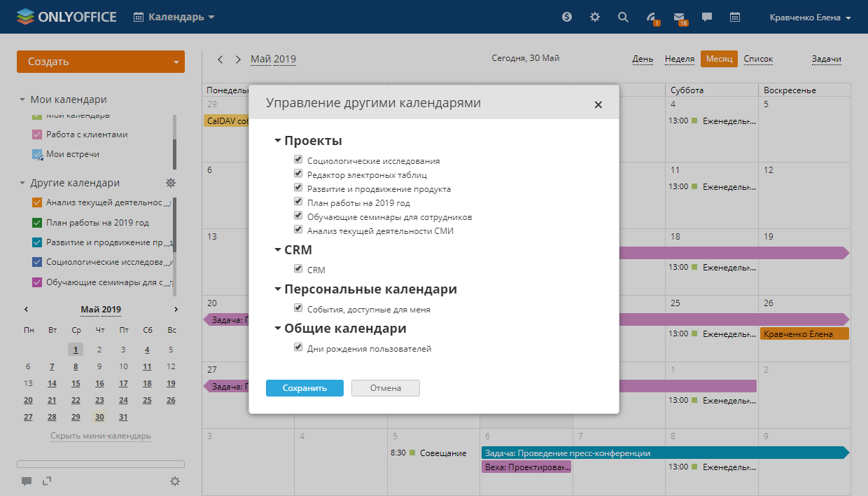Switch to the Неделя view
The width and height of the screenshot is (868, 496).
point(679,60)
